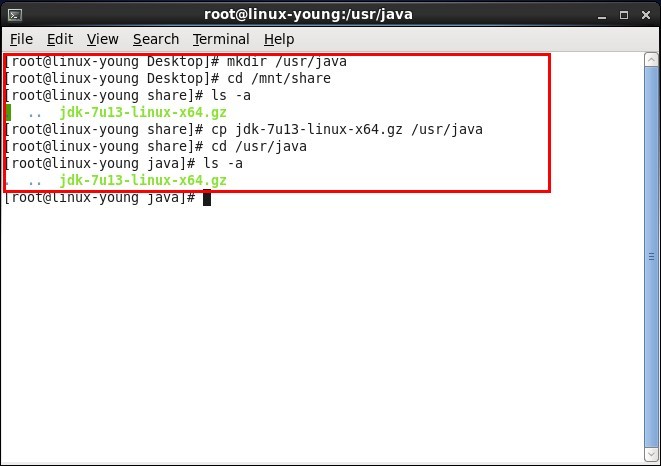Viewport: 661px width, 466px height.
Task: Maximize the terminal window
Action: [624, 15]
